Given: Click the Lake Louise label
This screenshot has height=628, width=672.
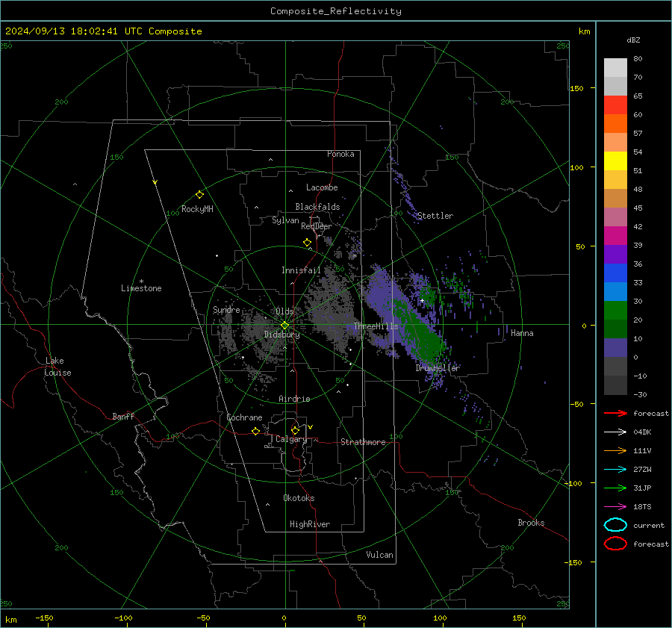Looking at the screenshot, I should point(57,367).
